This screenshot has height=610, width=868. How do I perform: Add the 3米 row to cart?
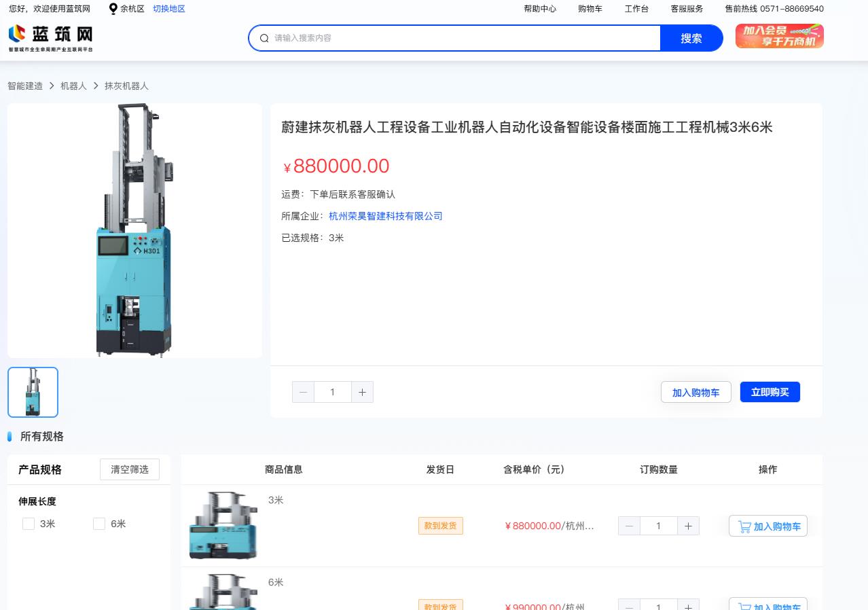pos(768,526)
